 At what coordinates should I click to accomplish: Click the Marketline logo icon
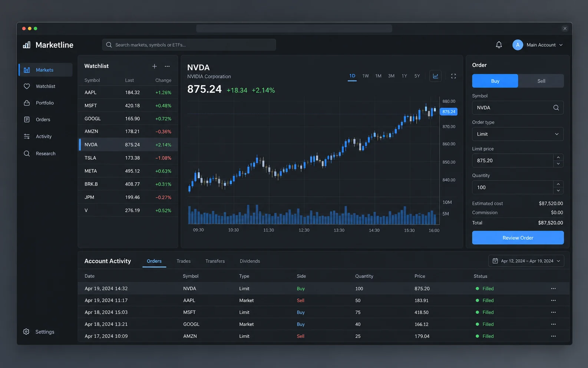[x=27, y=45]
